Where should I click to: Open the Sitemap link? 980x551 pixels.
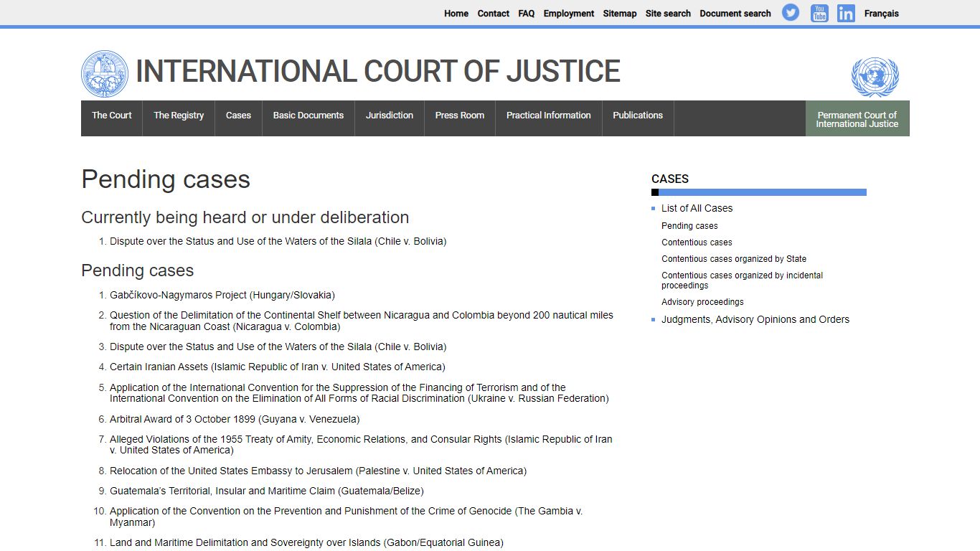[x=620, y=14]
